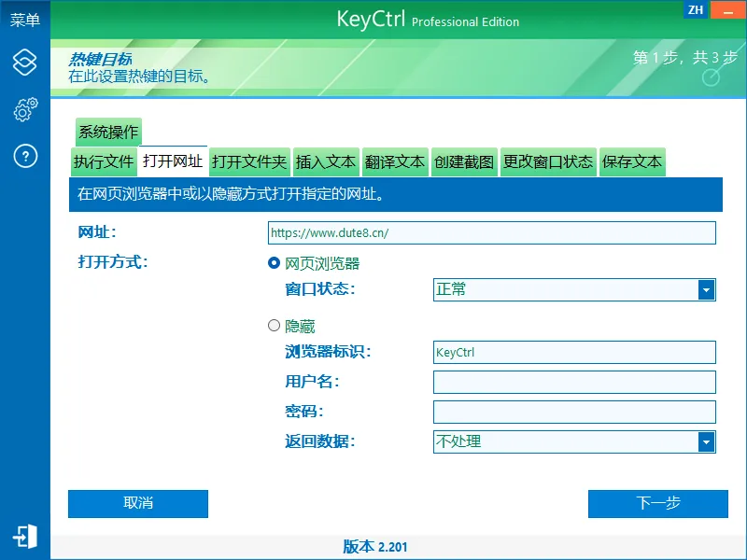747x560 pixels.
Task: Click the exit door icon in sidebar
Action: point(25,536)
